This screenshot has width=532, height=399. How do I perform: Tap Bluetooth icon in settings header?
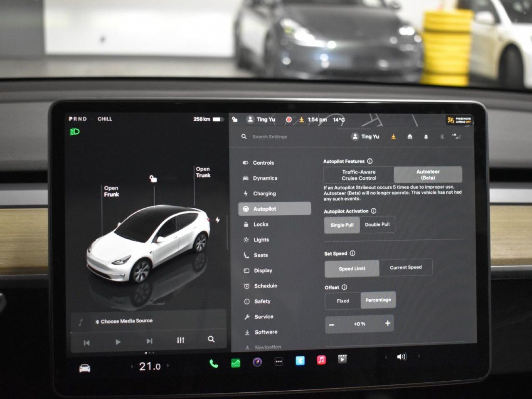pyautogui.click(x=442, y=137)
